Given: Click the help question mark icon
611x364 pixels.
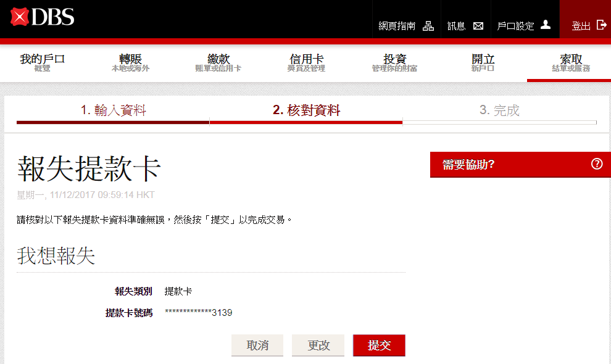Looking at the screenshot, I should 596,164.
